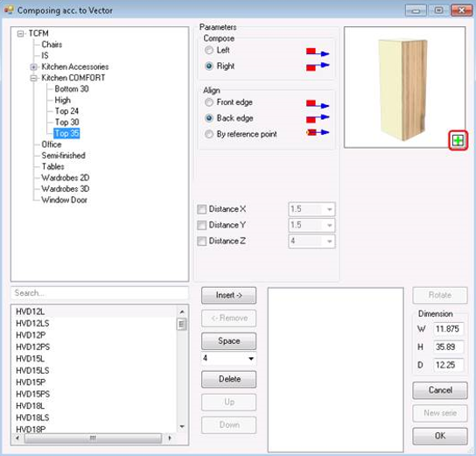Click the green plus icon below preview
This screenshot has height=456, width=476.
(458, 141)
